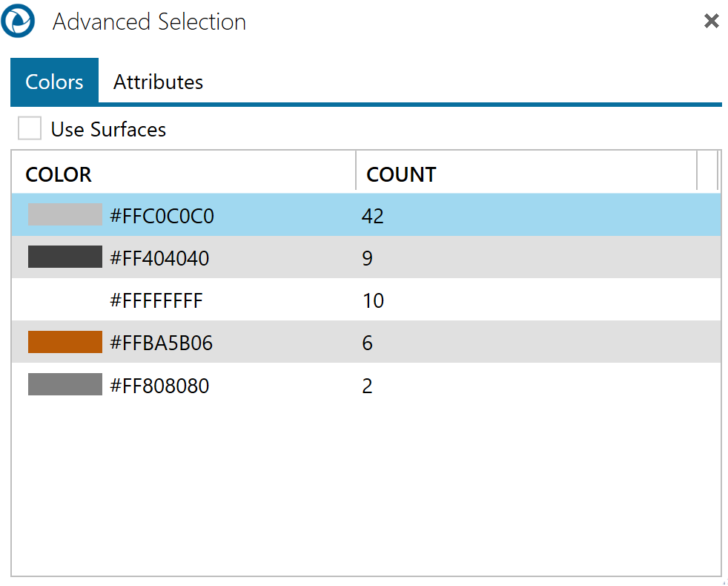Click the count value 10
The width and height of the screenshot is (728, 586).
(373, 300)
